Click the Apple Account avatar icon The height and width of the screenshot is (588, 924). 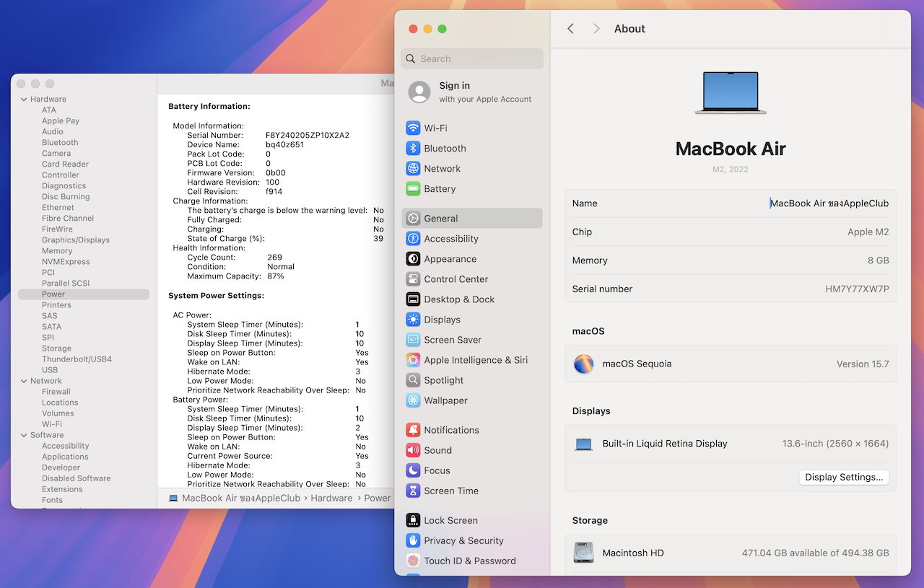419,92
